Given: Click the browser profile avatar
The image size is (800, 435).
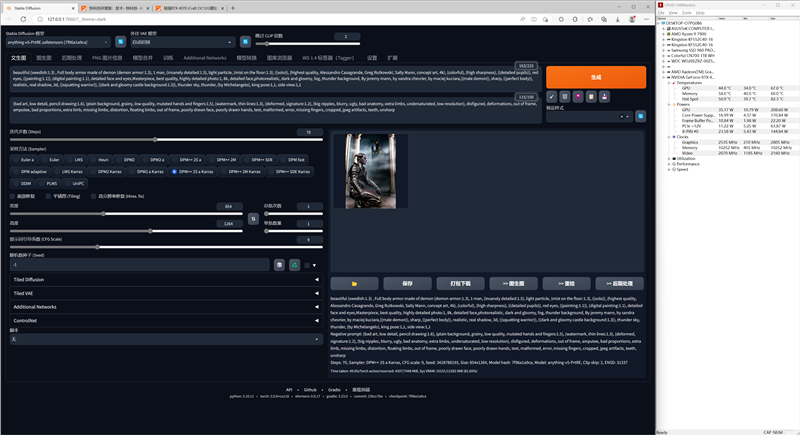Looking at the screenshot, I should [x=632, y=19].
